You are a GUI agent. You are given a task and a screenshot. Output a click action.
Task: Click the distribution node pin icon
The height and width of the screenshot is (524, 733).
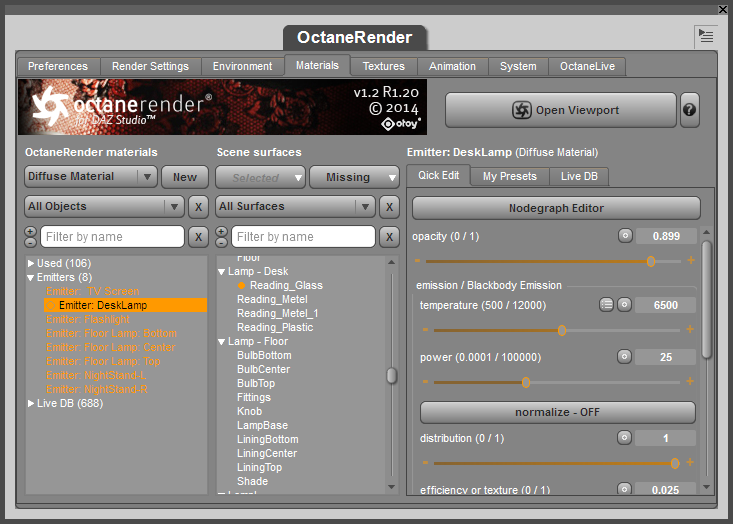click(x=625, y=438)
